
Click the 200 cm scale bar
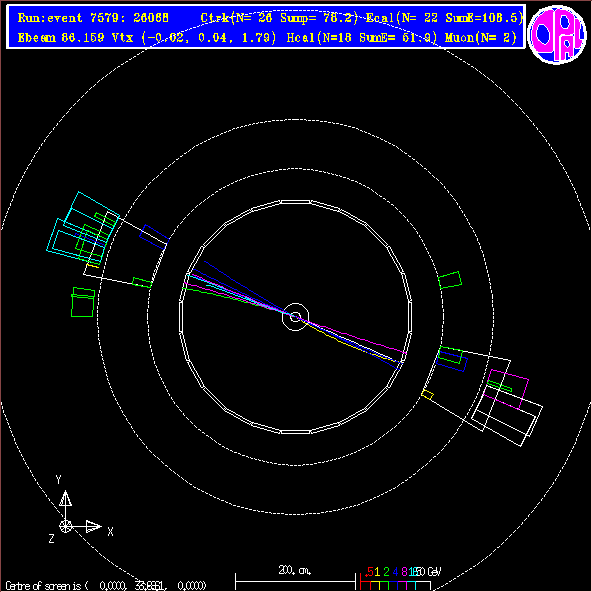[295, 581]
